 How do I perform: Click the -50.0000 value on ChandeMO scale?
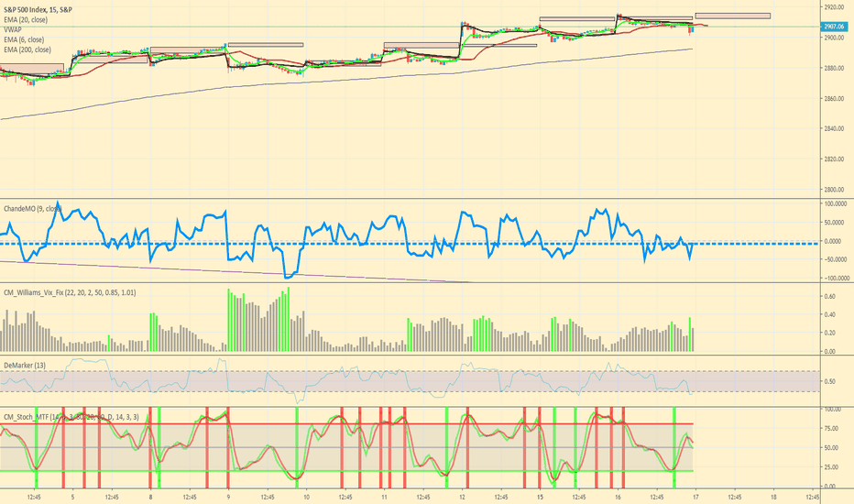click(x=835, y=259)
